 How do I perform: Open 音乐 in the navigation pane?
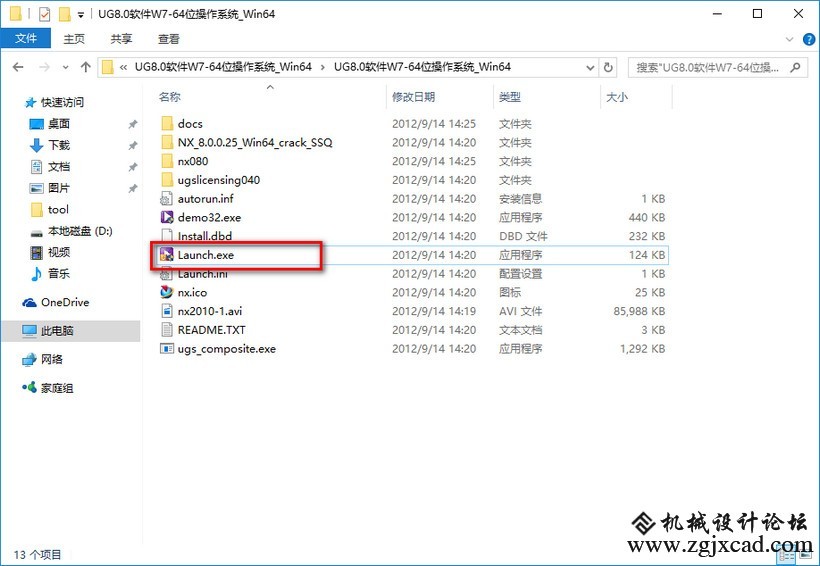pyautogui.click(x=59, y=273)
